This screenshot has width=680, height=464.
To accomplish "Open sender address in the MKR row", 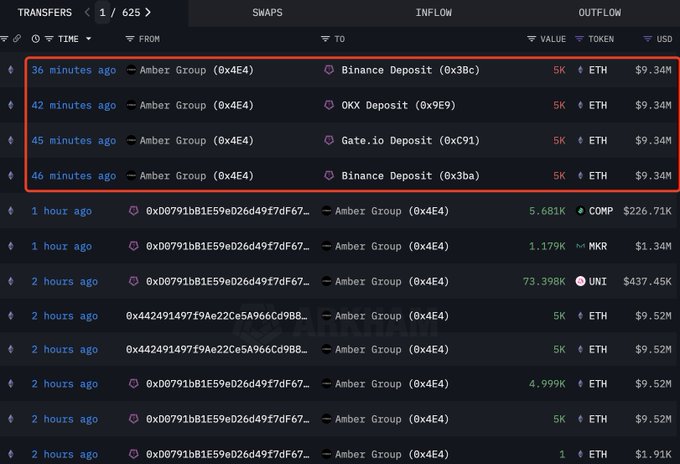I will [228, 246].
